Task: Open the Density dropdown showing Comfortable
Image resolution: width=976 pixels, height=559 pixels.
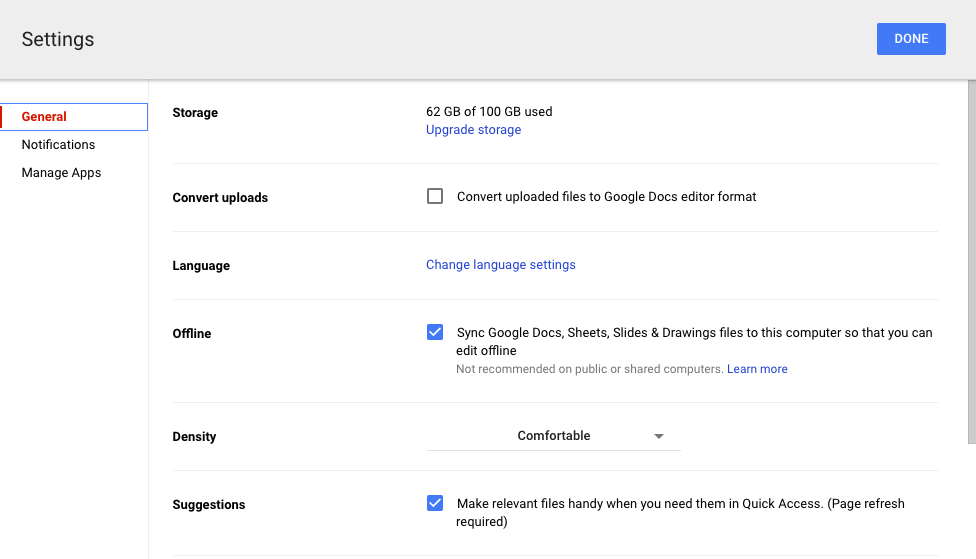Action: point(553,436)
